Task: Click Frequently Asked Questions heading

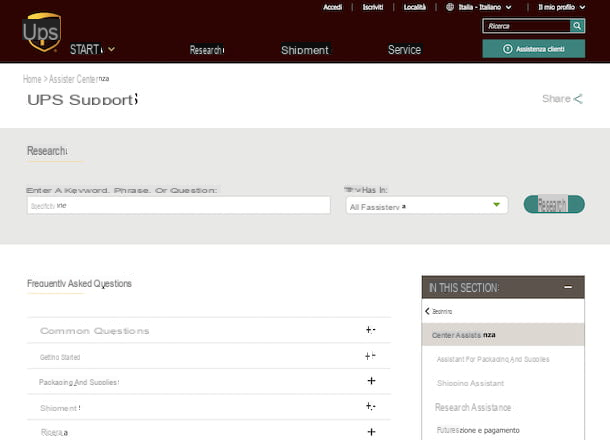Action: pos(79,284)
